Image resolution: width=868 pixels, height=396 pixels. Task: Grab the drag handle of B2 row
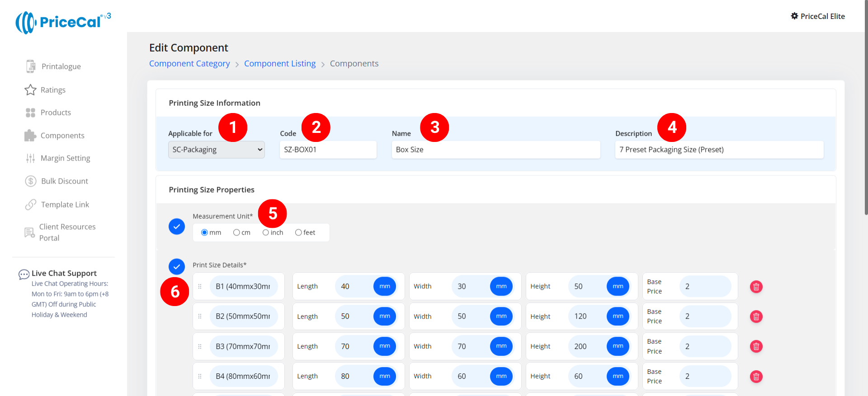200,316
